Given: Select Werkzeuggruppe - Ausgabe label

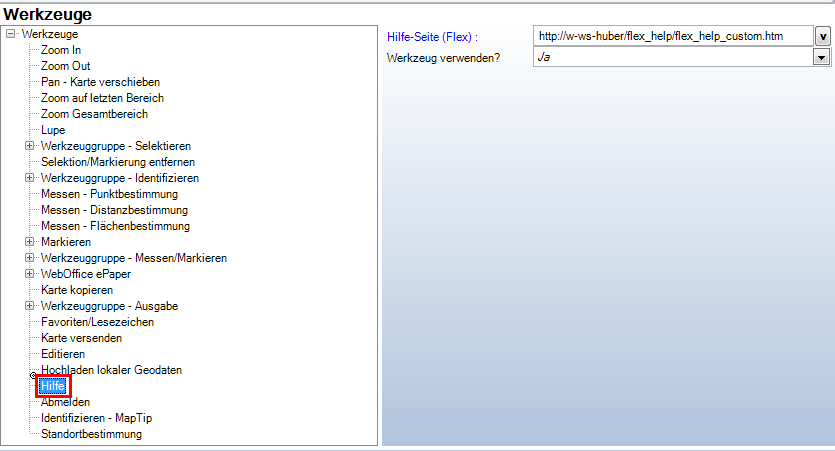Looking at the screenshot, I should pos(109,306).
